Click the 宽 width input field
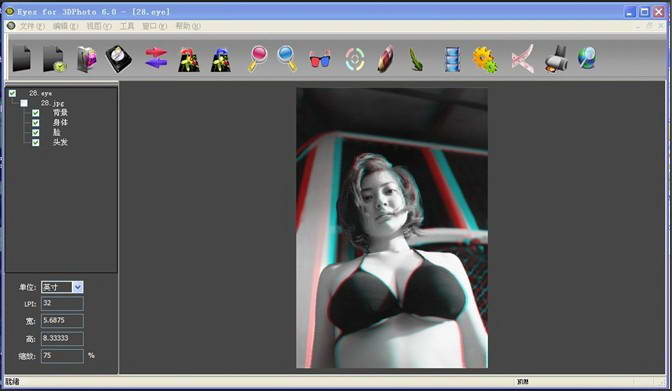Viewport: 672px width, 391px height. click(x=62, y=321)
